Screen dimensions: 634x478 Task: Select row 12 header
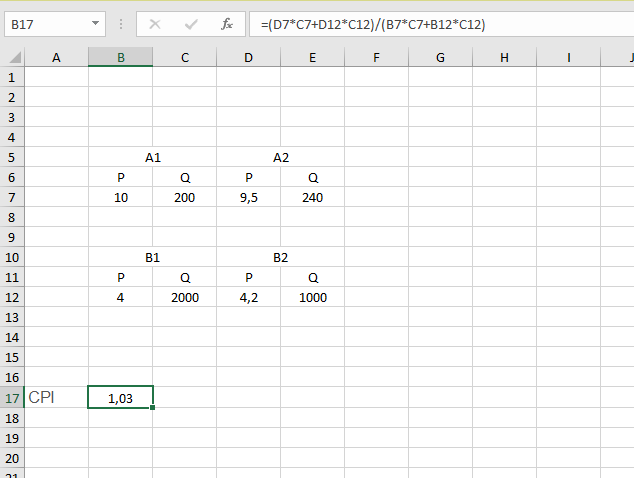tap(12, 297)
